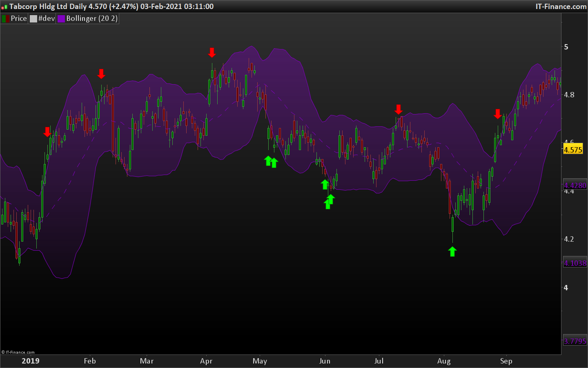Click the red sell arrow in late August
The height and width of the screenshot is (368, 588).
497,114
